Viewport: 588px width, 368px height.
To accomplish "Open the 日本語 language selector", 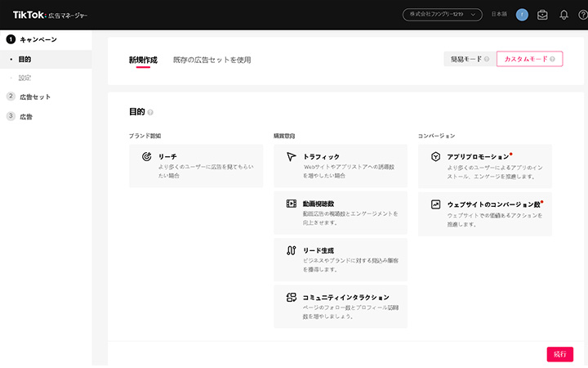I will (x=498, y=15).
